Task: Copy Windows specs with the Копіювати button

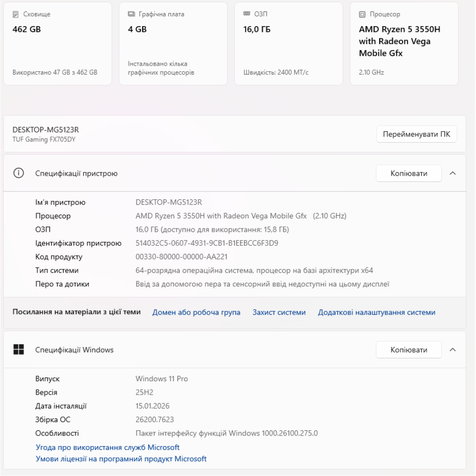Action: point(408,350)
